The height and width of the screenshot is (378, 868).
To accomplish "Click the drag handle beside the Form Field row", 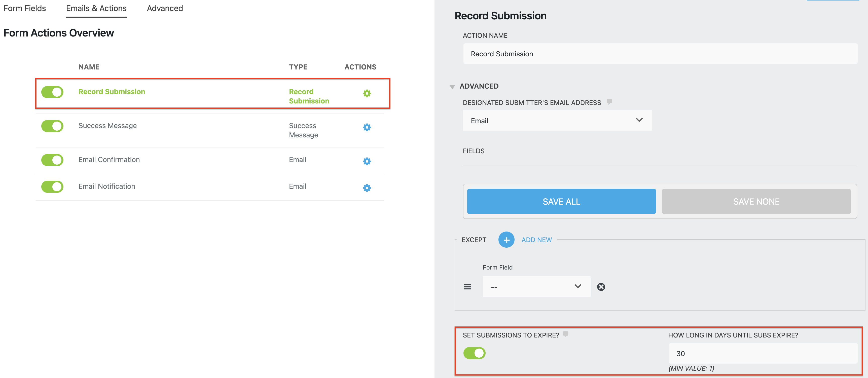I will [468, 287].
